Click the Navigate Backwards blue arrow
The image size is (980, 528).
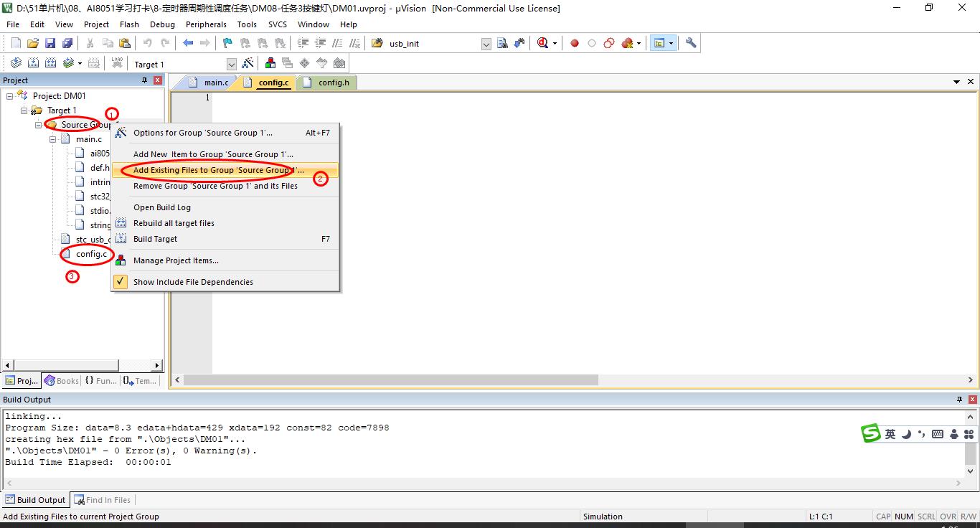pos(188,43)
